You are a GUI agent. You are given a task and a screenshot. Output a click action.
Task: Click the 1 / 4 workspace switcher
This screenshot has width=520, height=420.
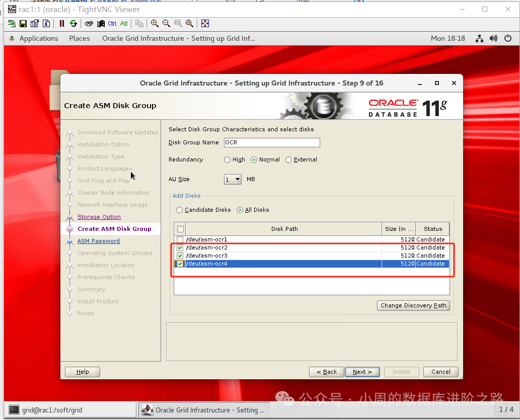tap(506, 410)
